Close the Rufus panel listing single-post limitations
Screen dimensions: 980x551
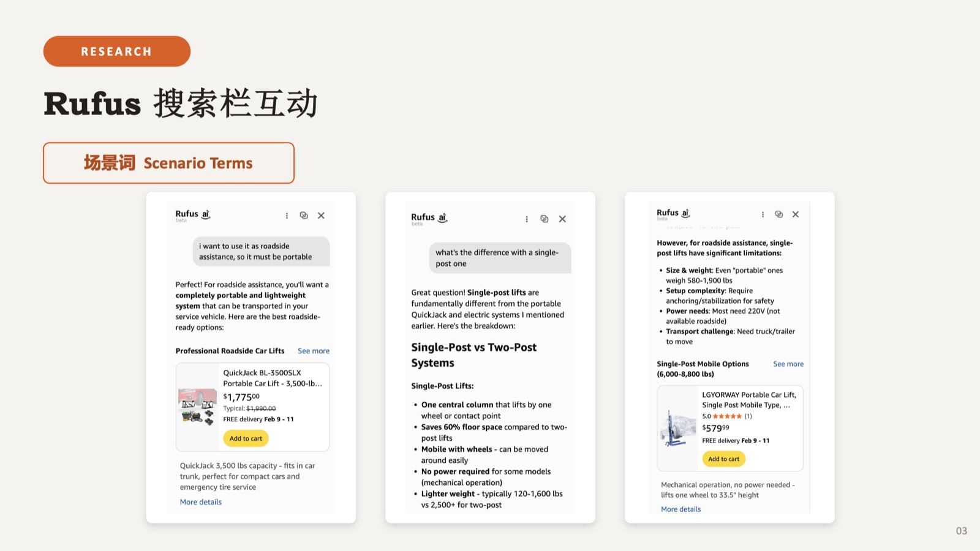[x=796, y=214]
